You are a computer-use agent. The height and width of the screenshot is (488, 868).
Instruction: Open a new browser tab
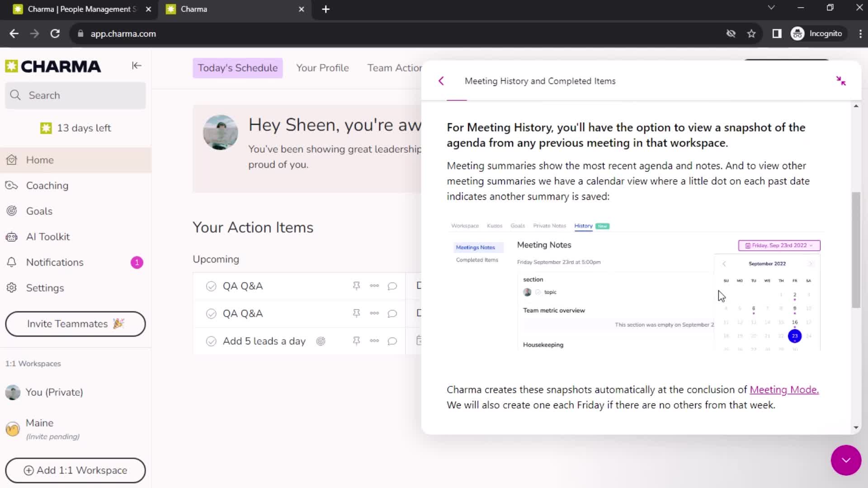coord(325,9)
